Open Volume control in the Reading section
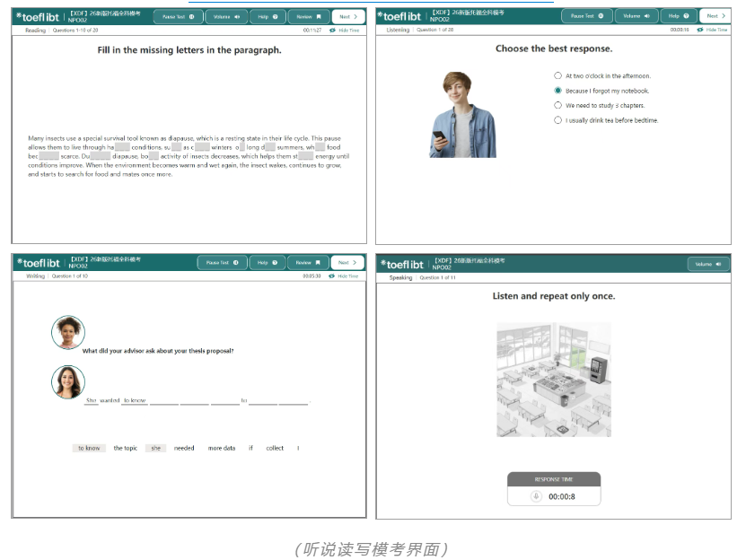Screen dimensions: 746x560 (x=228, y=16)
